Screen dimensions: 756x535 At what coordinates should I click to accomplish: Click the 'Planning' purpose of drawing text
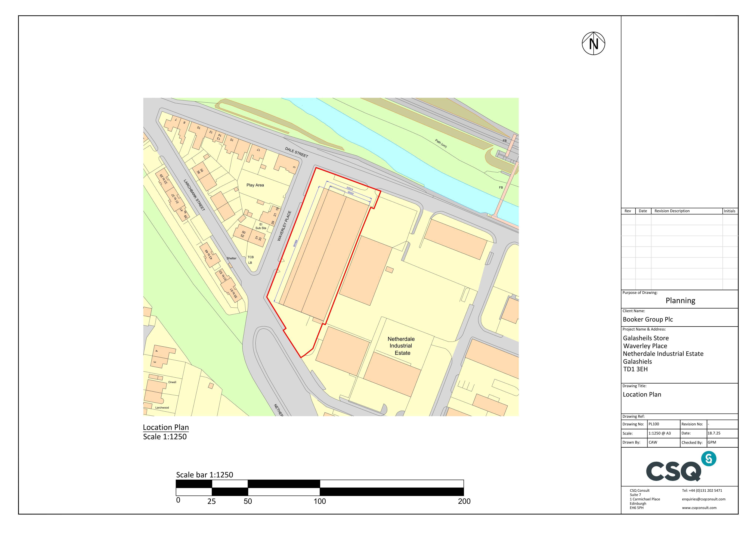680,301
